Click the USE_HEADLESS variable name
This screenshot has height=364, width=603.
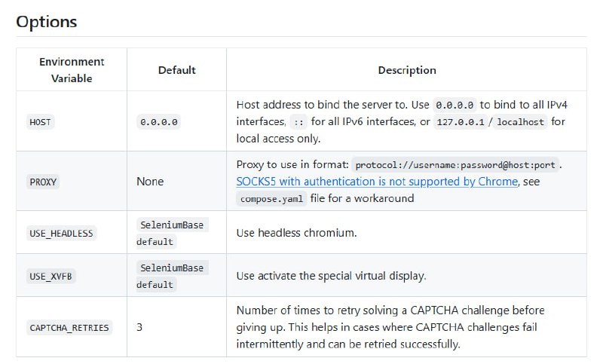pyautogui.click(x=61, y=233)
